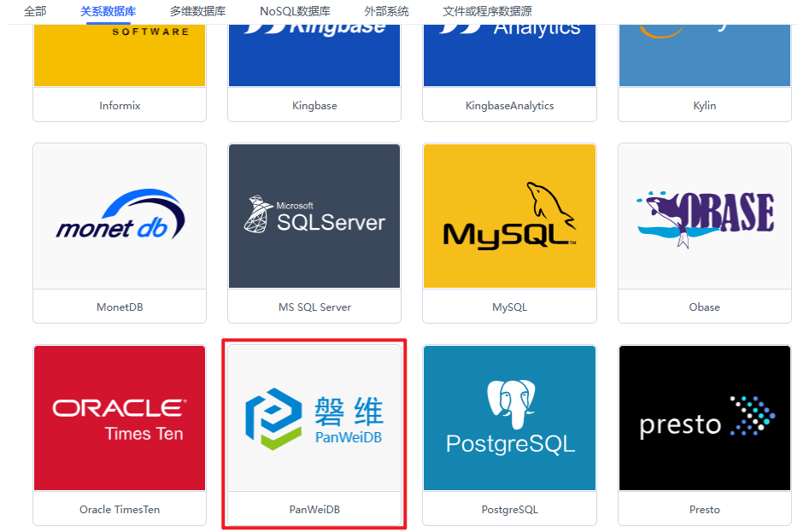Image resolution: width=798 pixels, height=532 pixels.
Task: Select the KingbaseAnalytics logo card
Action: [509, 56]
